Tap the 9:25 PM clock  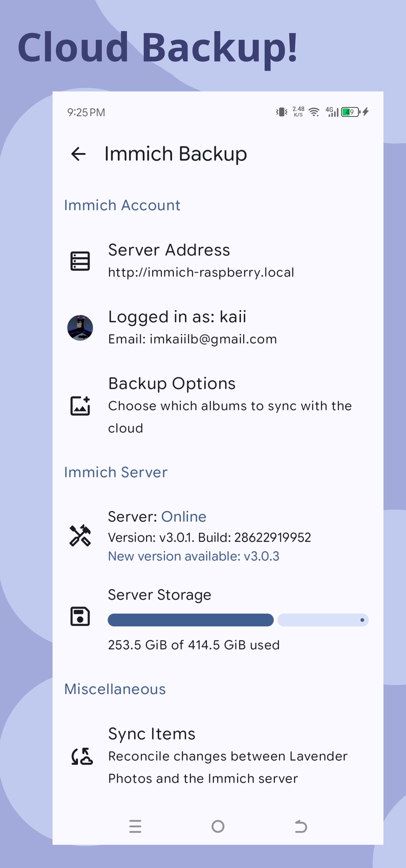pos(86,112)
